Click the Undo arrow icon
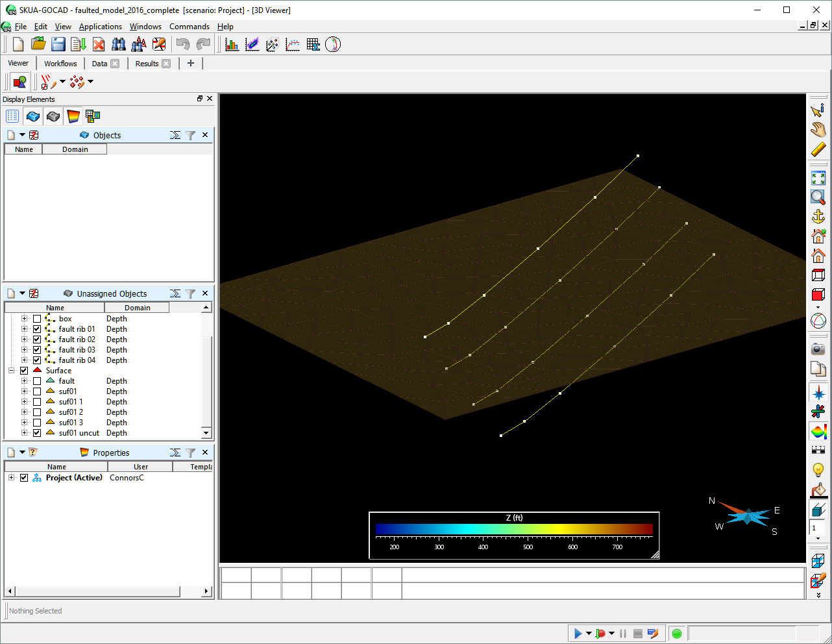The width and height of the screenshot is (832, 644). pos(183,44)
